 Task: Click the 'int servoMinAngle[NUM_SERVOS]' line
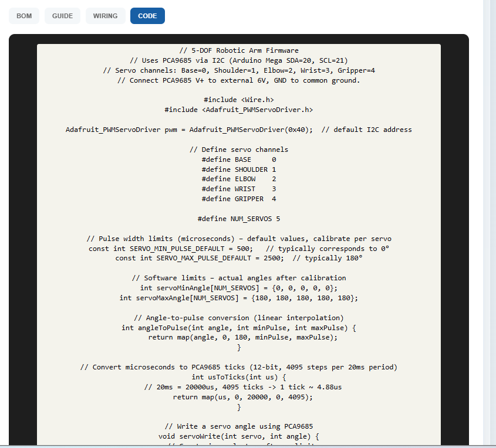(x=239, y=288)
